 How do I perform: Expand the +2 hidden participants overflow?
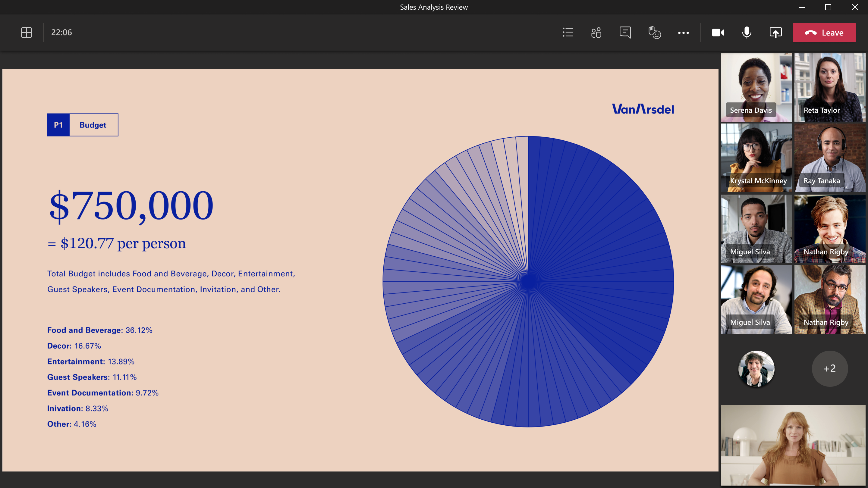coord(830,368)
